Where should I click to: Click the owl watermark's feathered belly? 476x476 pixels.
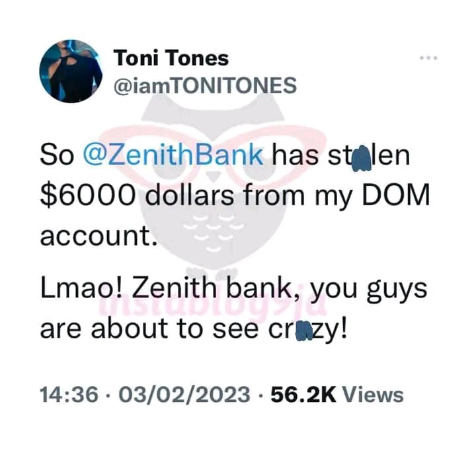(214, 233)
